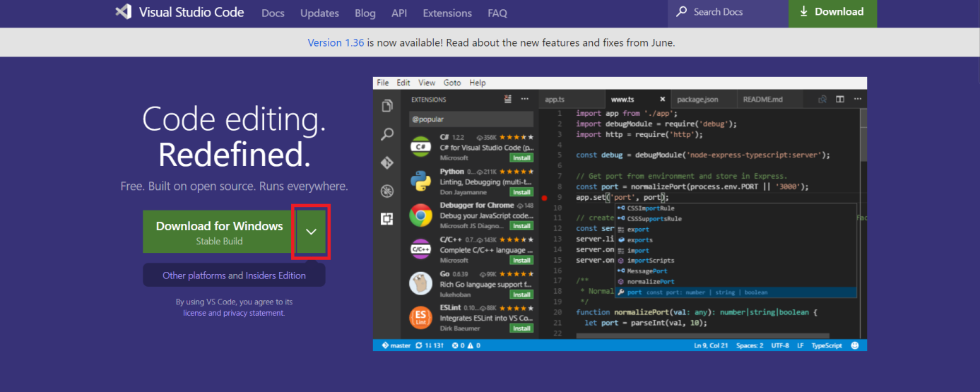Switch to the README.md tab
This screenshot has height=392, width=980.
point(770,100)
